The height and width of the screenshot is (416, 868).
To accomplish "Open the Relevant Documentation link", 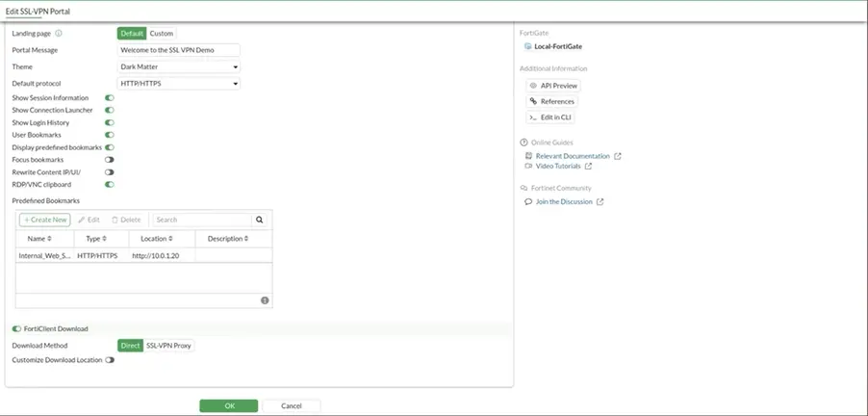I will tap(573, 156).
